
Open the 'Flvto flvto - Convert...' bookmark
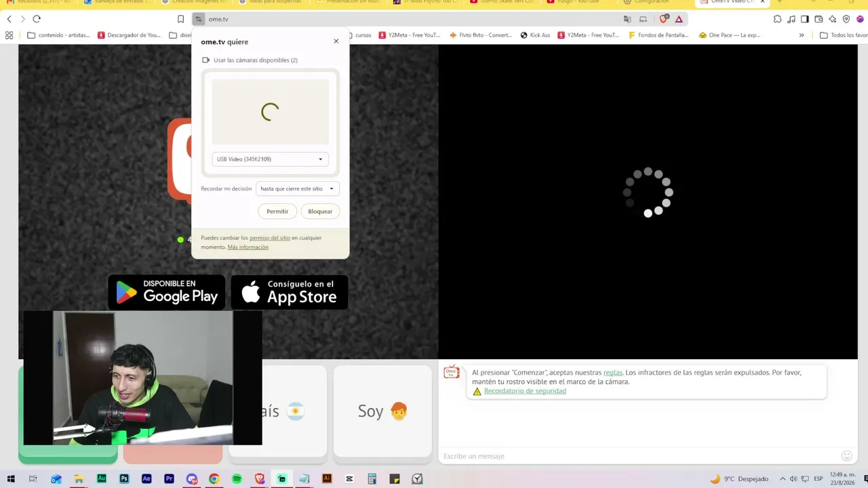pos(480,35)
